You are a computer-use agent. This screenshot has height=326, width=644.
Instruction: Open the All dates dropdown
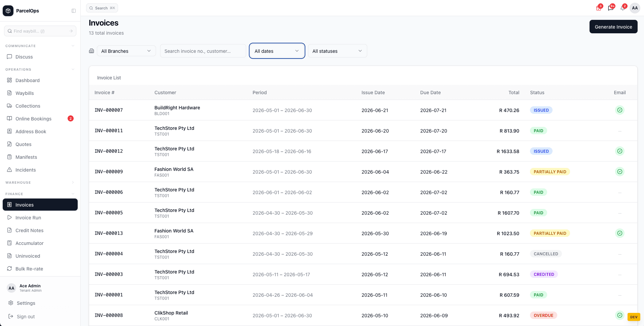pyautogui.click(x=277, y=51)
